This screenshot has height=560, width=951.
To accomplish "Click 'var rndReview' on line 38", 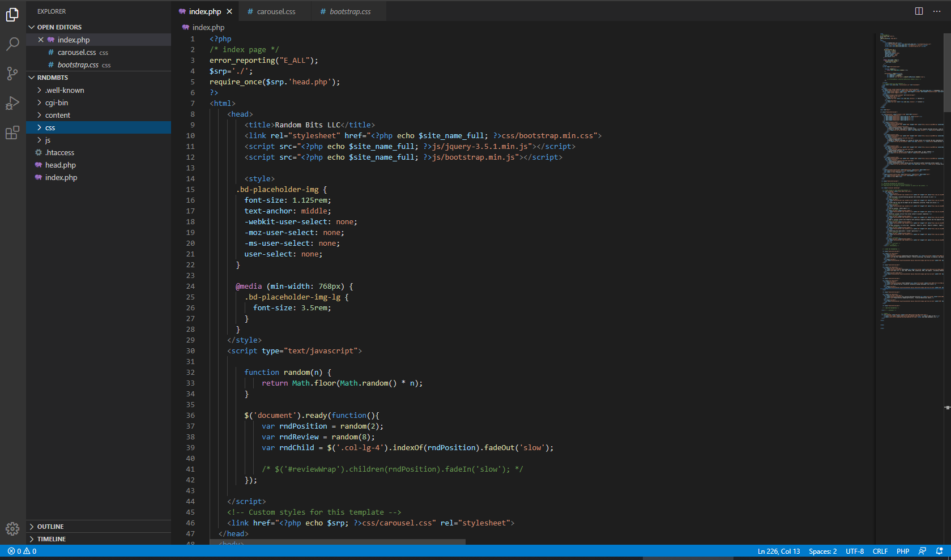I will (x=290, y=437).
